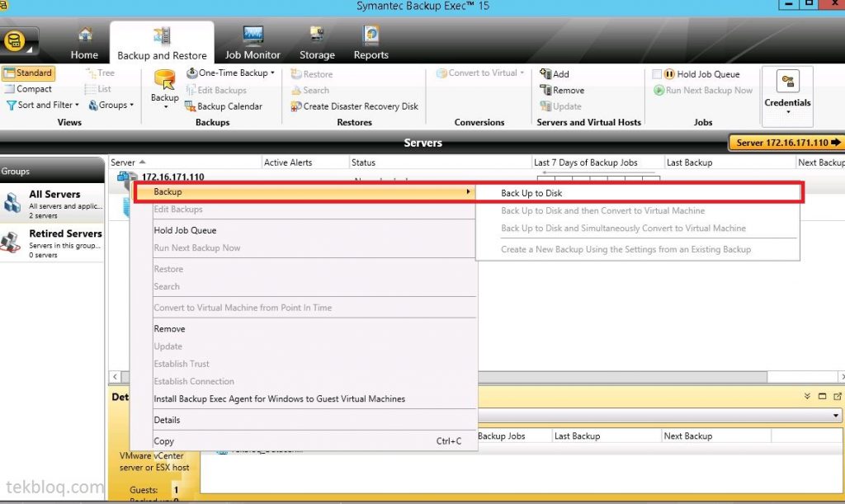Click Last Backup column header in server list
Image resolution: width=845 pixels, height=504 pixels.
click(730, 162)
